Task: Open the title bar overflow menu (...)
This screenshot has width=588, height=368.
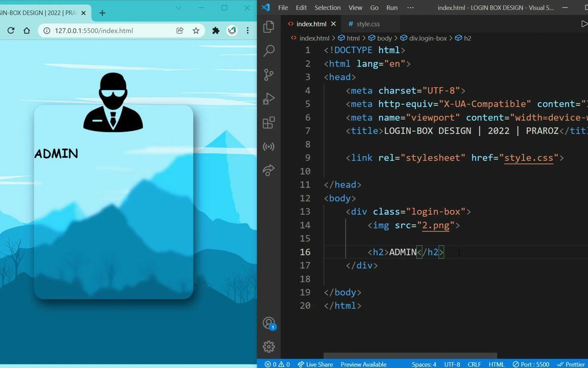Action: tap(410, 7)
